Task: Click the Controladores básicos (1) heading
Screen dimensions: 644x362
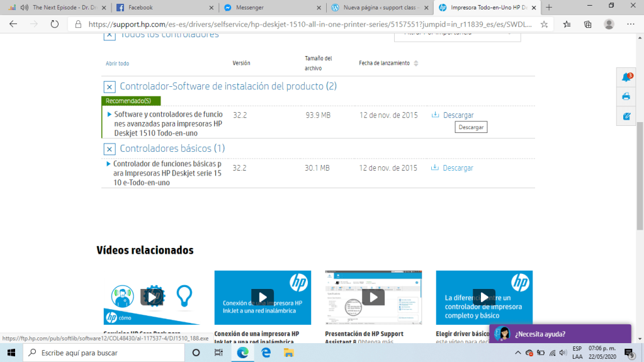Action: click(x=172, y=149)
